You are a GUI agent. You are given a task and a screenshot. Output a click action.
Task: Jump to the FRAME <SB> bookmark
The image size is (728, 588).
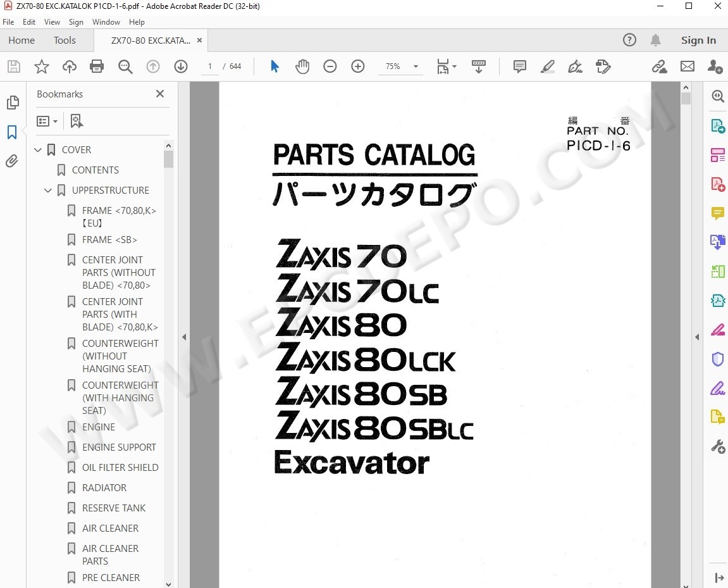tap(109, 240)
